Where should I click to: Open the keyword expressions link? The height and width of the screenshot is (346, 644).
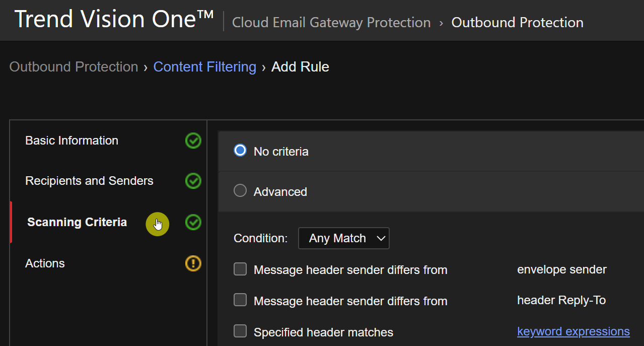[x=573, y=331]
